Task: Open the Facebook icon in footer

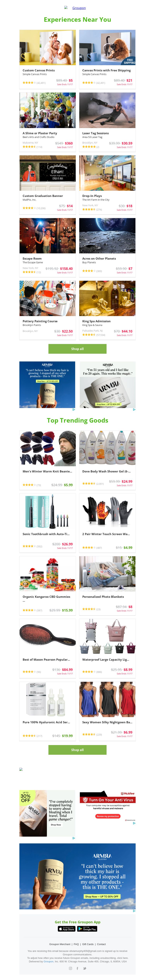Action: [x=77, y=968]
